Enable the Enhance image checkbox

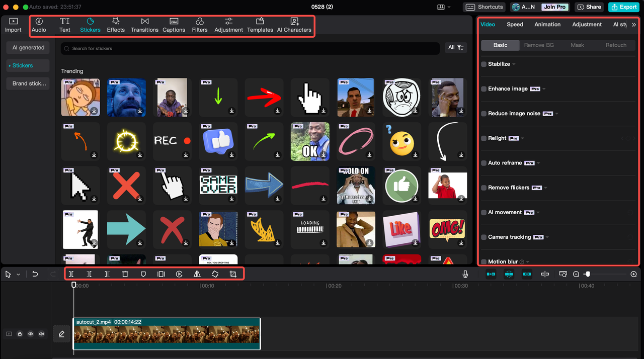click(484, 89)
